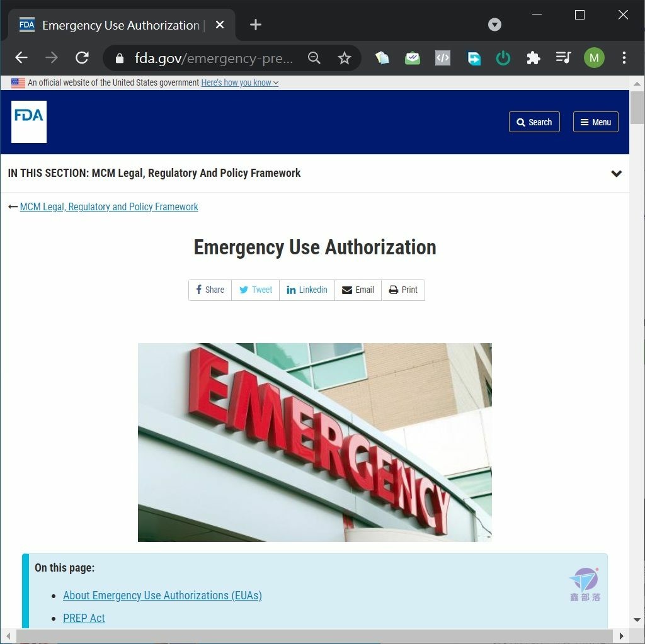
Task: Email this page
Action: [358, 290]
